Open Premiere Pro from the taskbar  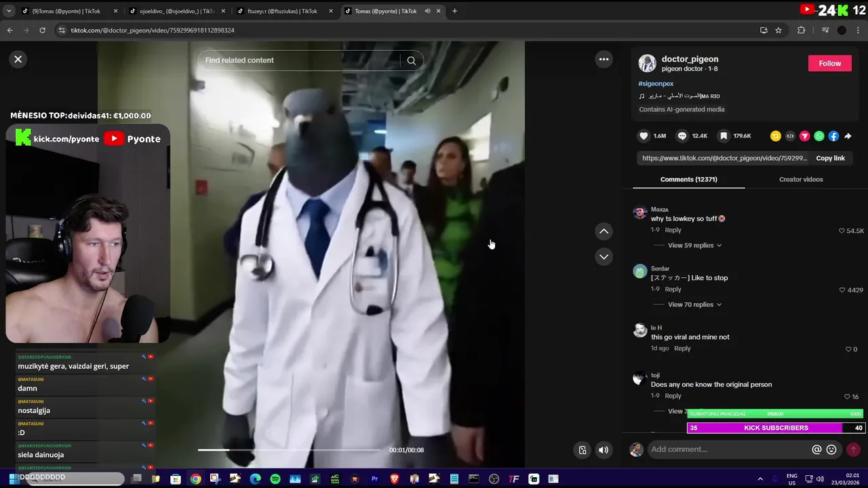point(374,479)
